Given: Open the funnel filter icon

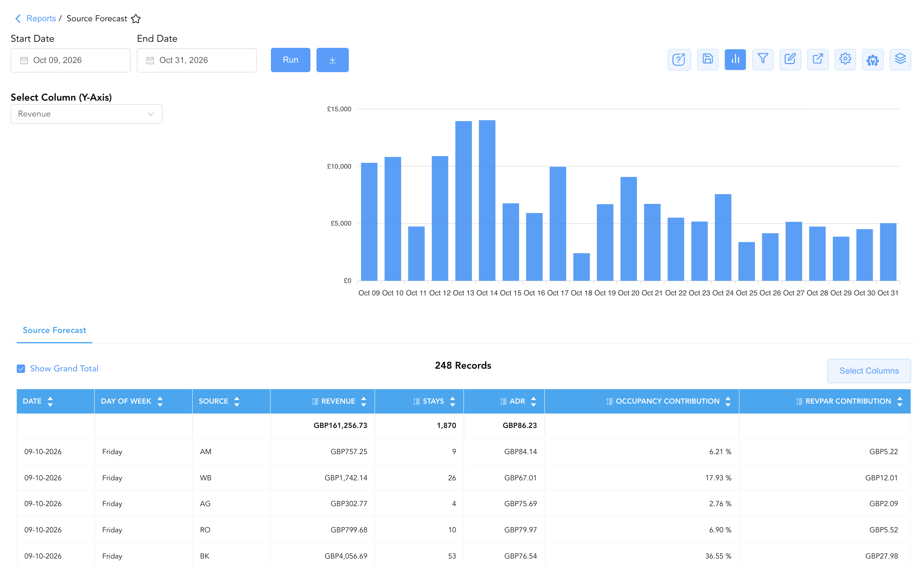Looking at the screenshot, I should coord(763,60).
